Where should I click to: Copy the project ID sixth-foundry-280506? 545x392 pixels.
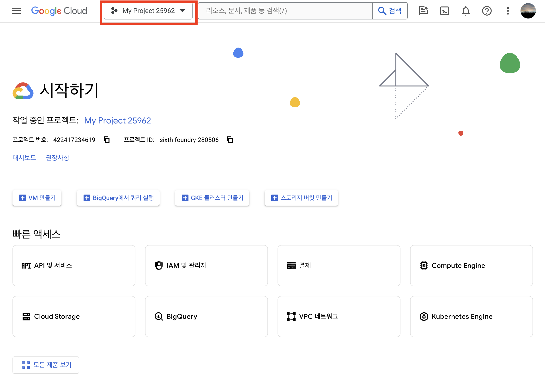pos(230,140)
